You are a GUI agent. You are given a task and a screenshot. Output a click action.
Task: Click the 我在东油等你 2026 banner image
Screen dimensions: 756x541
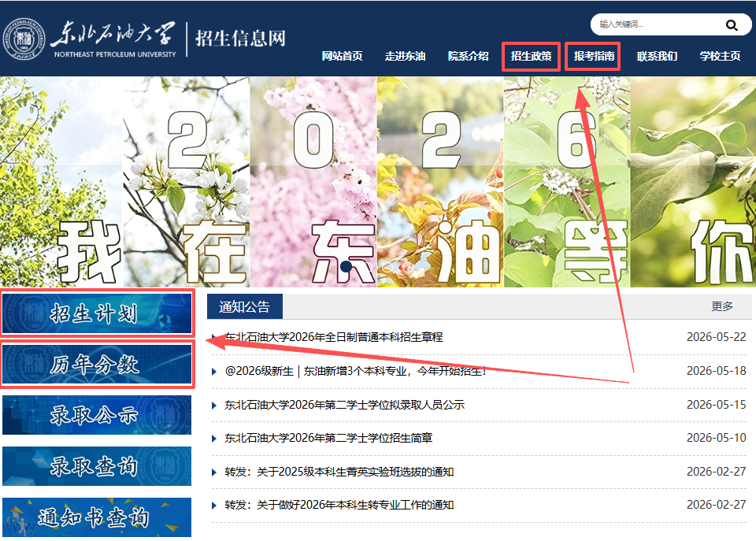(378, 182)
